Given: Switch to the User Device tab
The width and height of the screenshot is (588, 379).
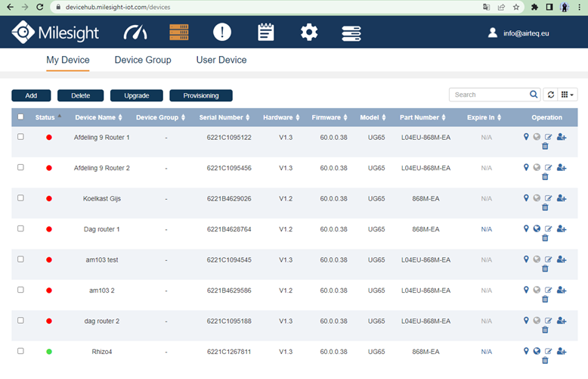Looking at the screenshot, I should coord(221,60).
